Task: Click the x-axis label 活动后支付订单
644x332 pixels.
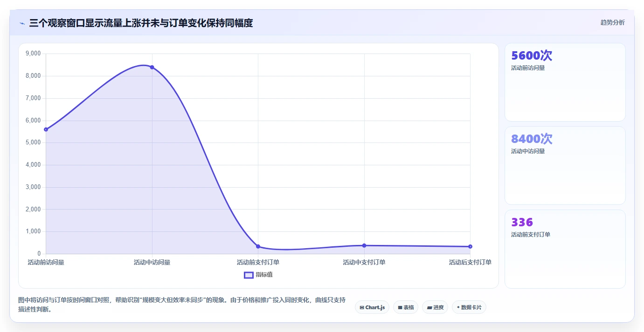Action: coord(470,263)
